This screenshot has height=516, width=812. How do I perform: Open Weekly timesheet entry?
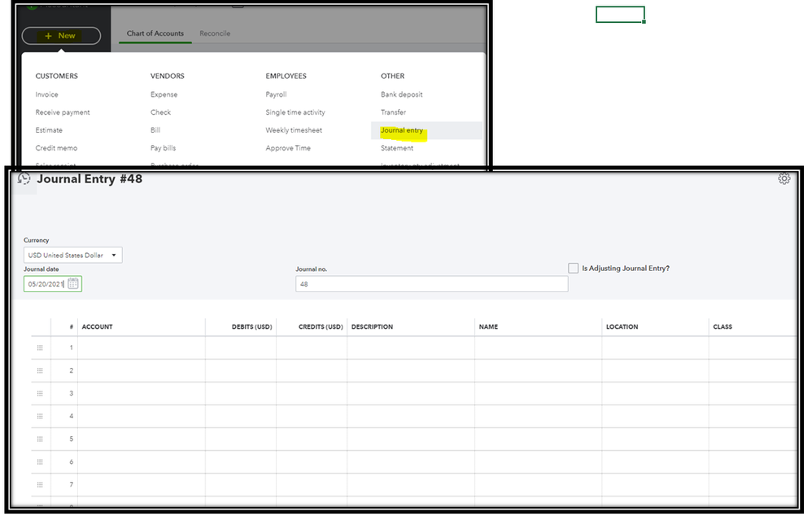click(x=294, y=130)
